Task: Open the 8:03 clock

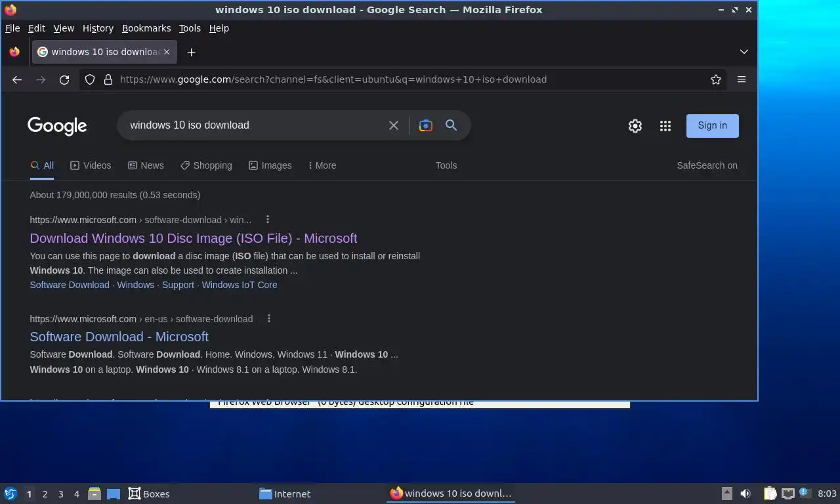Action: pyautogui.click(x=827, y=493)
